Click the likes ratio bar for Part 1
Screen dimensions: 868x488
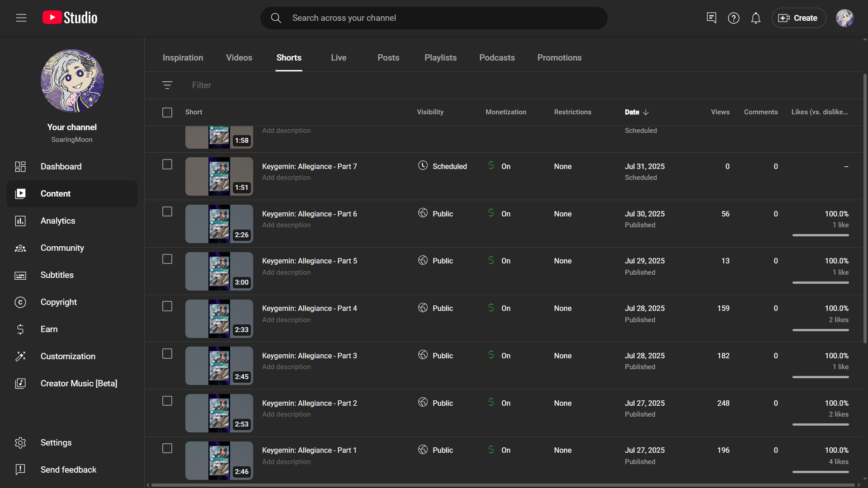click(820, 472)
